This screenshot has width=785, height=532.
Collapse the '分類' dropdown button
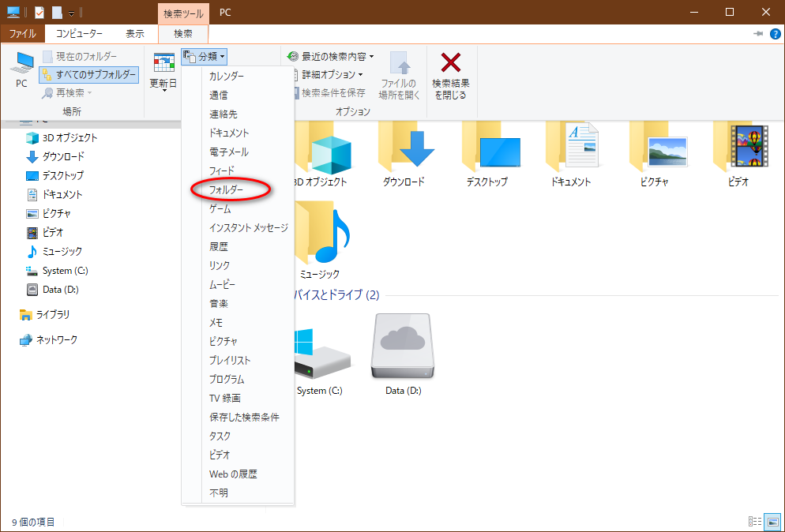pos(205,57)
